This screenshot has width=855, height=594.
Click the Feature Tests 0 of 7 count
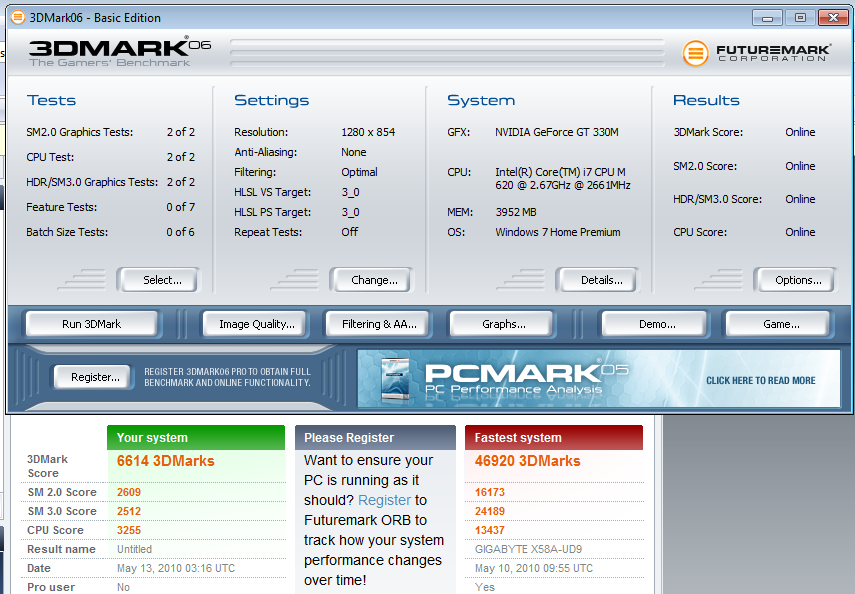pos(180,207)
